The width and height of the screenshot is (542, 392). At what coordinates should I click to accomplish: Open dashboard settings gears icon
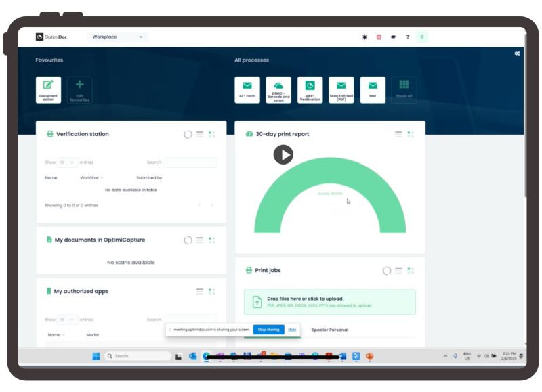coord(517,53)
